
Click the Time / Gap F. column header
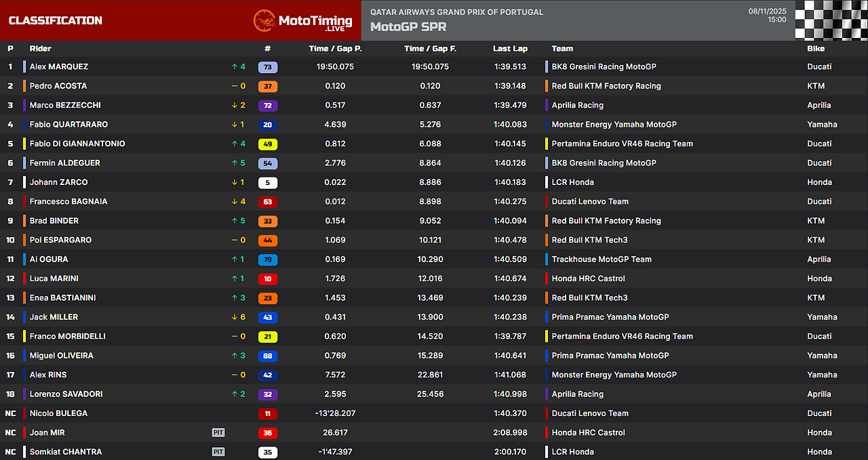(430, 49)
